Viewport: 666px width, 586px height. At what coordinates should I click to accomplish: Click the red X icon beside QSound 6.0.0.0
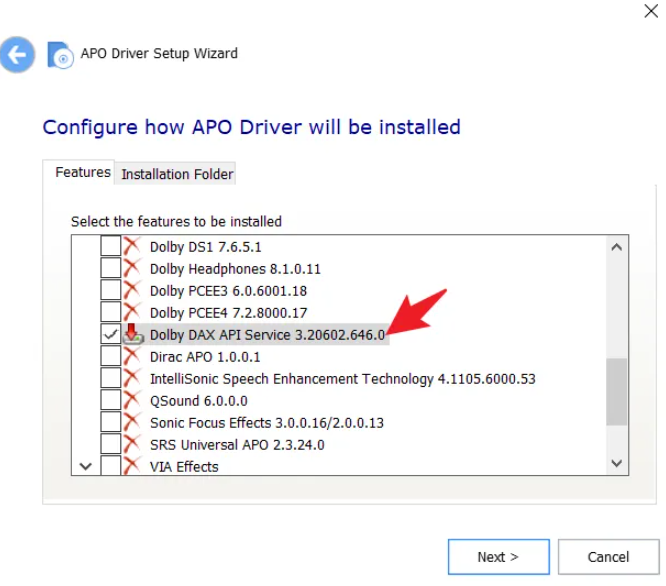pos(131,400)
